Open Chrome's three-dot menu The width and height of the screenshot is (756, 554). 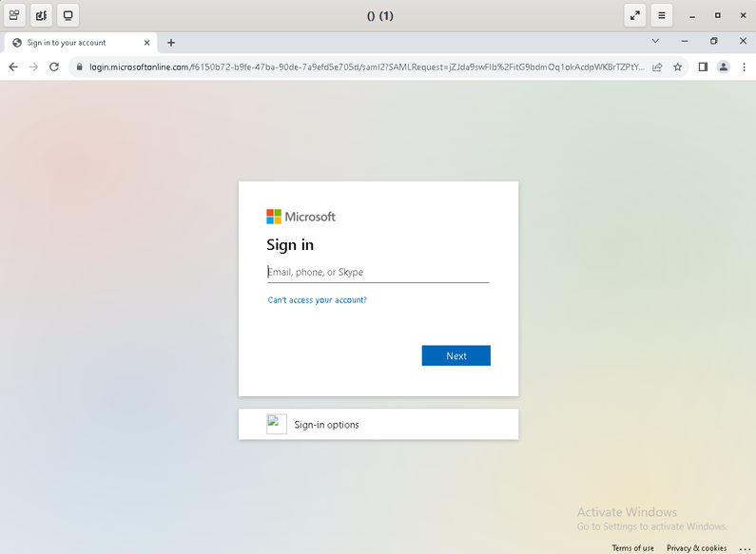(744, 67)
